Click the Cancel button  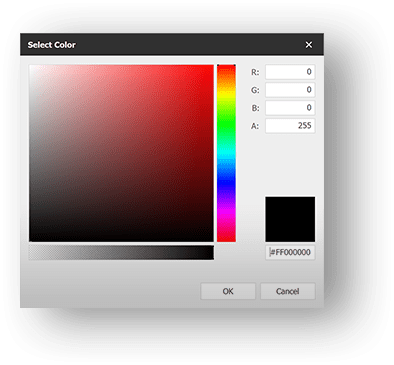[x=288, y=291]
